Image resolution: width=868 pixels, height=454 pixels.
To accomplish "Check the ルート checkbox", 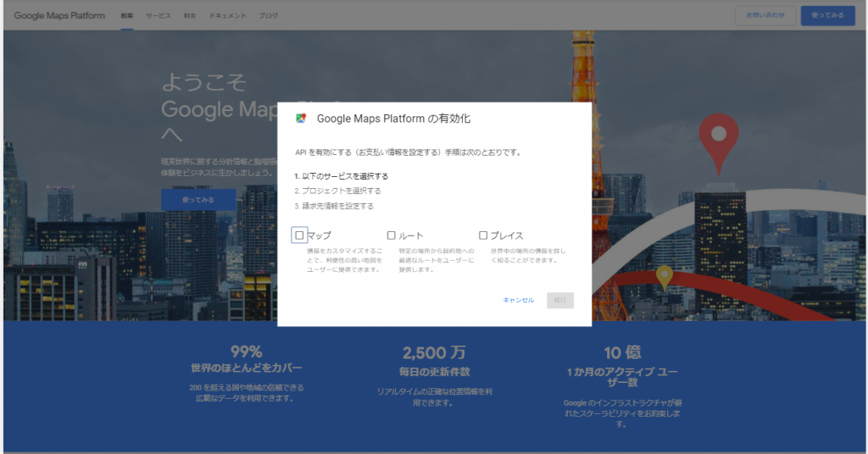I will pyautogui.click(x=392, y=235).
